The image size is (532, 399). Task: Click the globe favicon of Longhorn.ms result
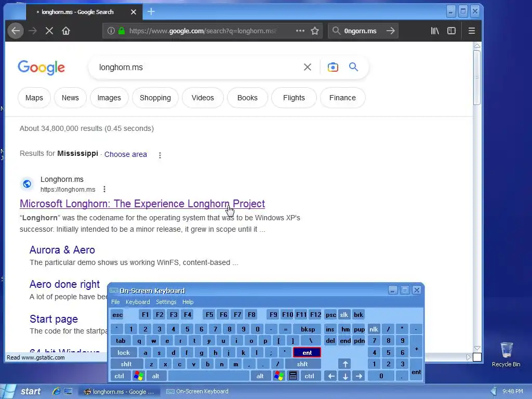pos(27,184)
